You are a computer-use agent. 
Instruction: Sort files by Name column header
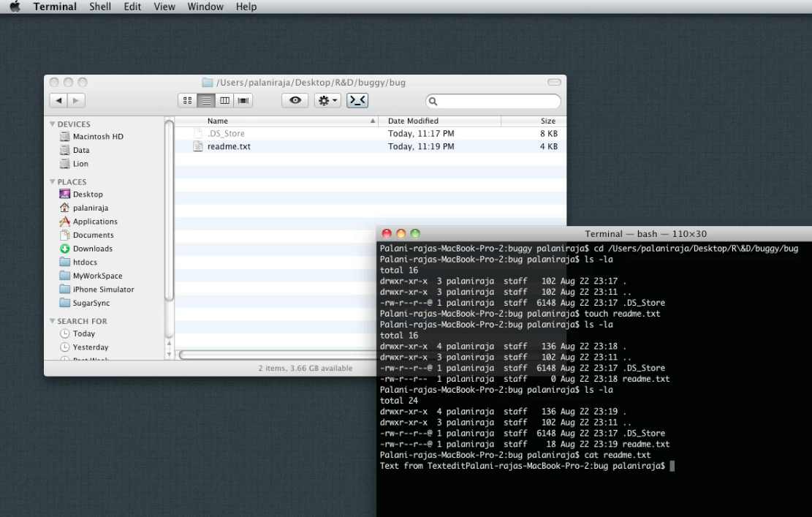coord(276,121)
